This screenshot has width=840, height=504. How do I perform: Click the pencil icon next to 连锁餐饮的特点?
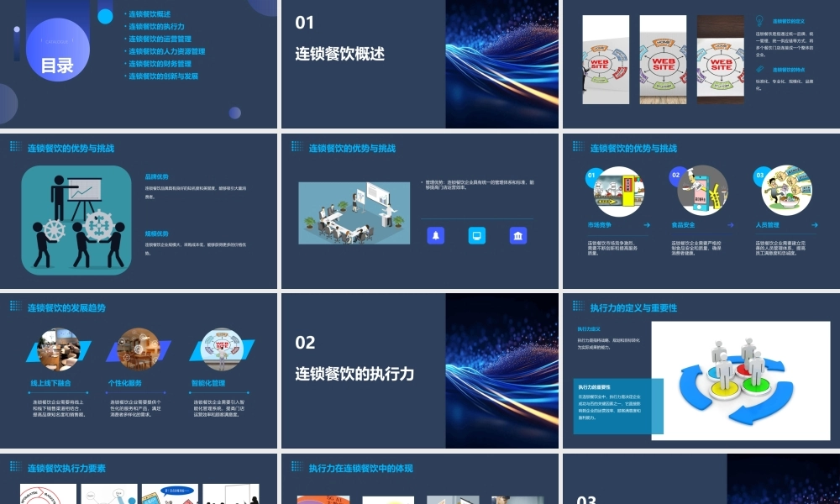(759, 70)
